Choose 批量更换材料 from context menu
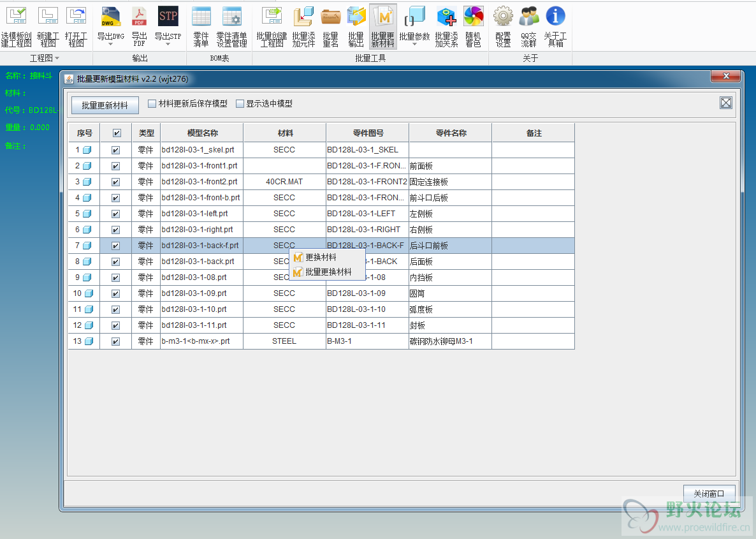 328,272
